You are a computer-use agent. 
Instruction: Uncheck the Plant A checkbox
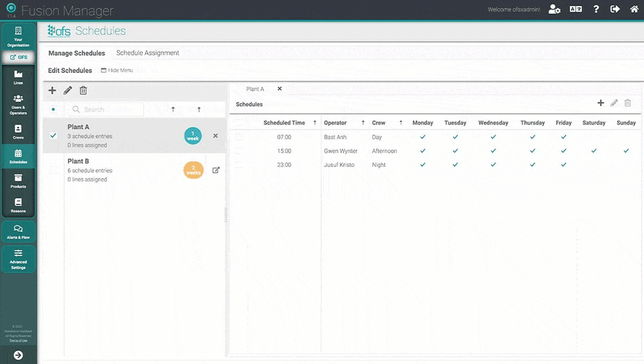pyautogui.click(x=54, y=136)
